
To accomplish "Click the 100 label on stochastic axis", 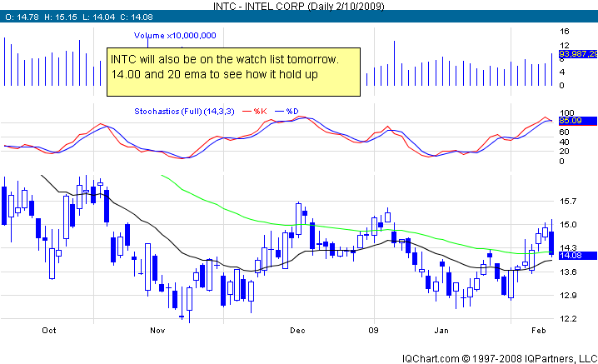I will 566,112.
